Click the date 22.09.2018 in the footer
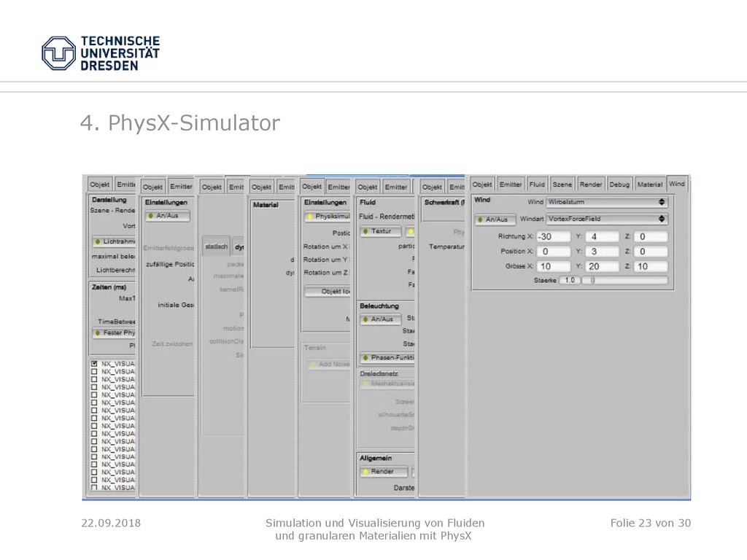The width and height of the screenshot is (747, 560). pos(111,523)
